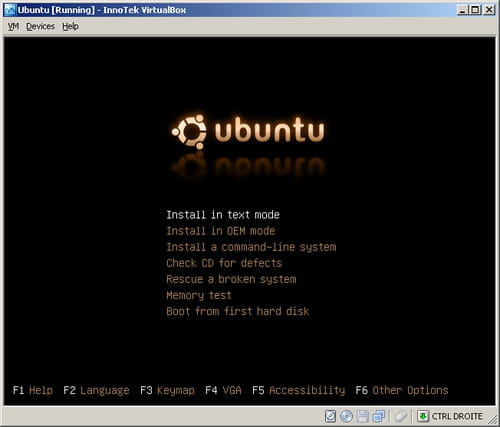
Task: Choose Install in OEM mode
Action: (x=221, y=231)
